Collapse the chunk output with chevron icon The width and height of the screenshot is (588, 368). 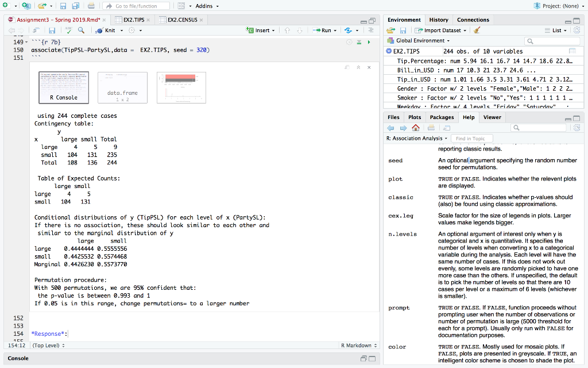click(x=358, y=68)
